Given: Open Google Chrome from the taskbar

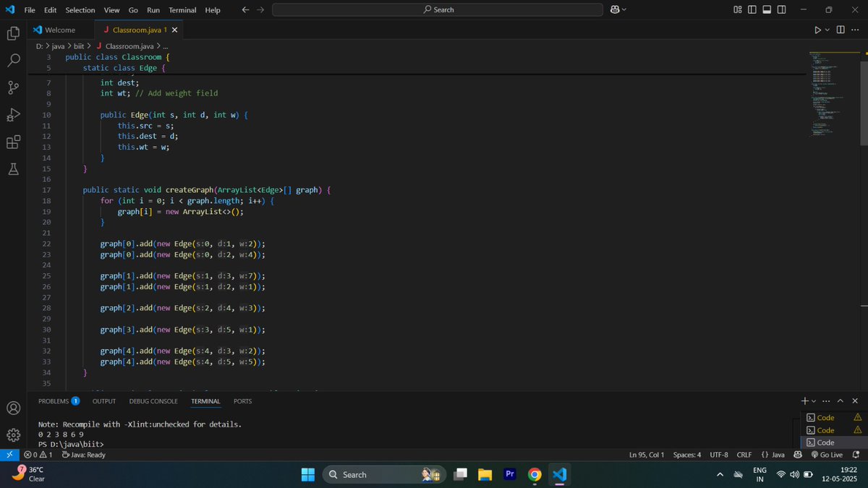Looking at the screenshot, I should pos(535,474).
